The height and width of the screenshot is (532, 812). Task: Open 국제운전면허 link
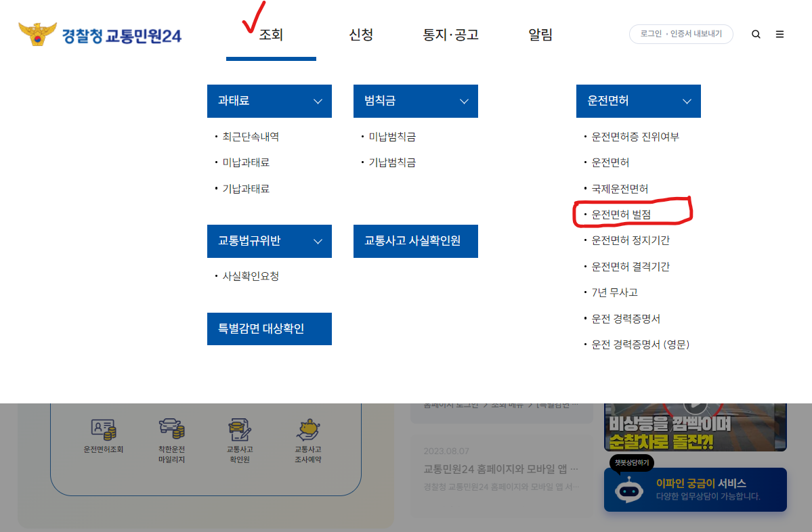pos(620,189)
